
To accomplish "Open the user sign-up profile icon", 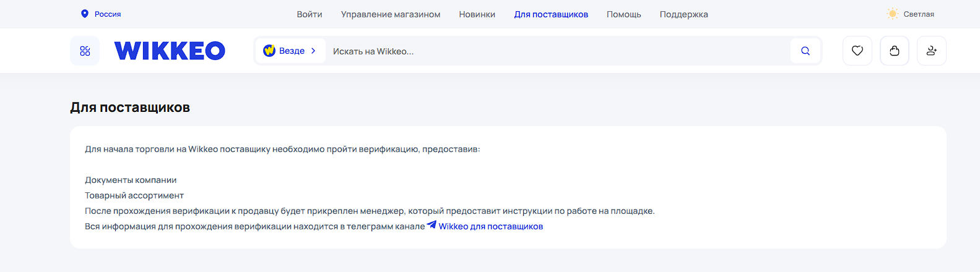I will [932, 51].
